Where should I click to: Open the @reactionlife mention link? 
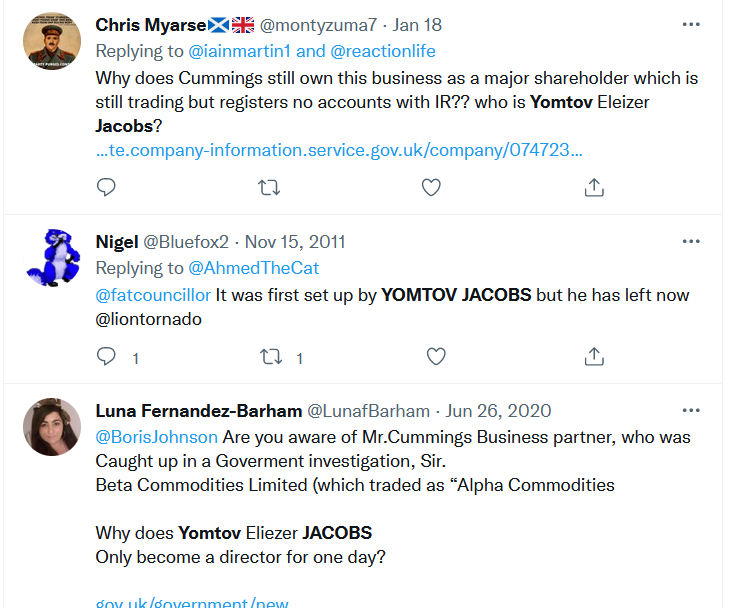382,51
